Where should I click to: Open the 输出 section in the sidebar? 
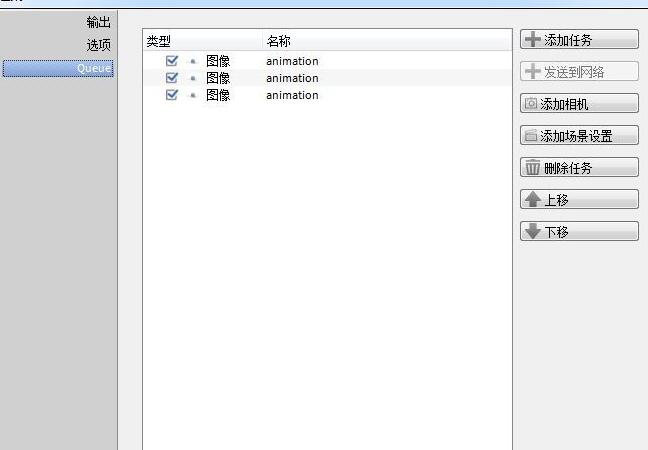[98, 22]
